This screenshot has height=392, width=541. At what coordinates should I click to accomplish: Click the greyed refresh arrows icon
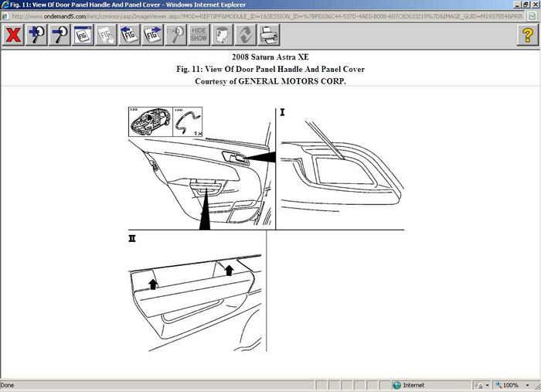click(245, 35)
